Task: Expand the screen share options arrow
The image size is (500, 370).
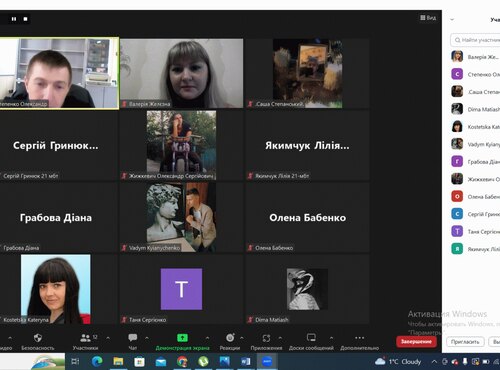Action: point(207,338)
